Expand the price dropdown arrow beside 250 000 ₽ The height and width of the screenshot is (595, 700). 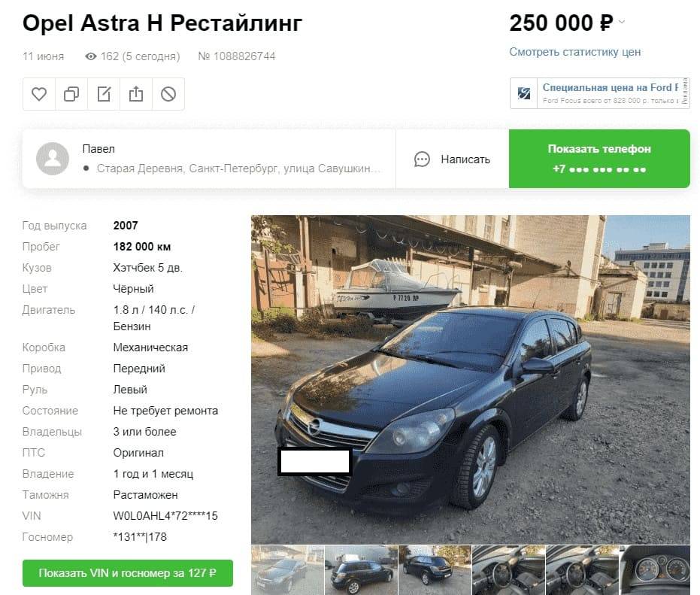tap(622, 22)
